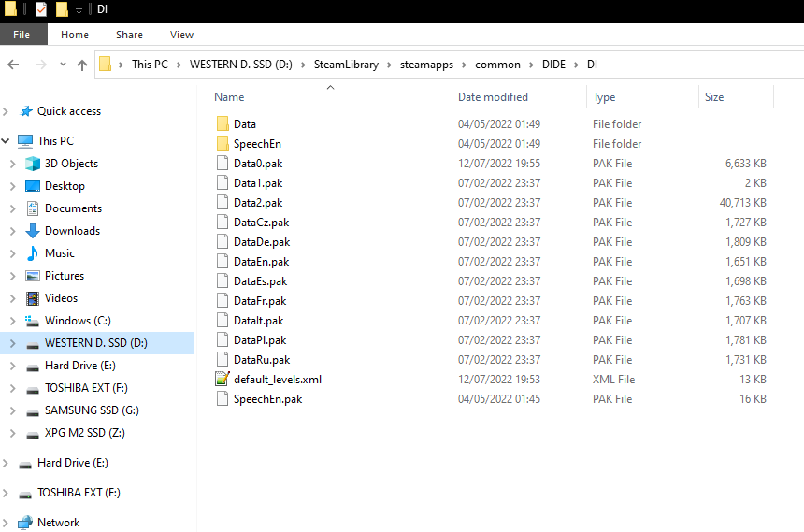Sort by Date modified column header
The height and width of the screenshot is (532, 804).
pos(493,97)
